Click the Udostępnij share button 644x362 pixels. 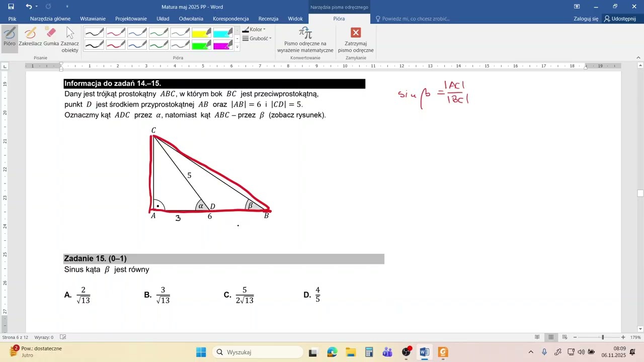[x=620, y=19]
